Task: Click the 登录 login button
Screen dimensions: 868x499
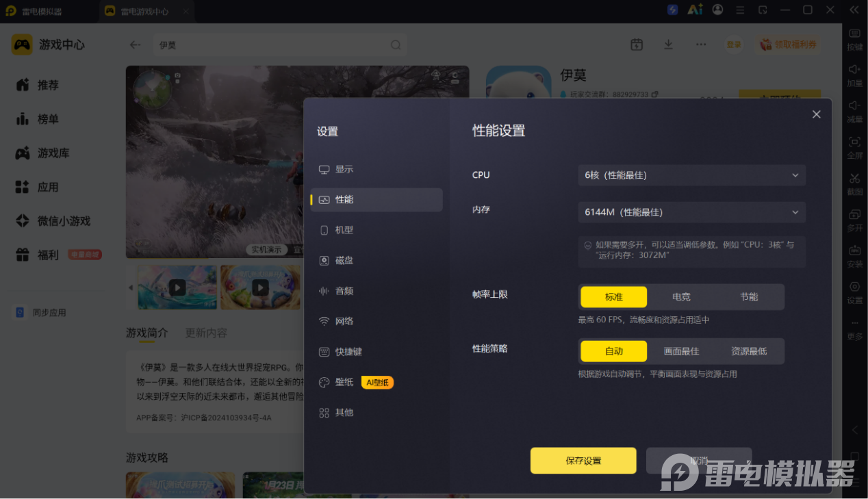Action: coord(734,44)
